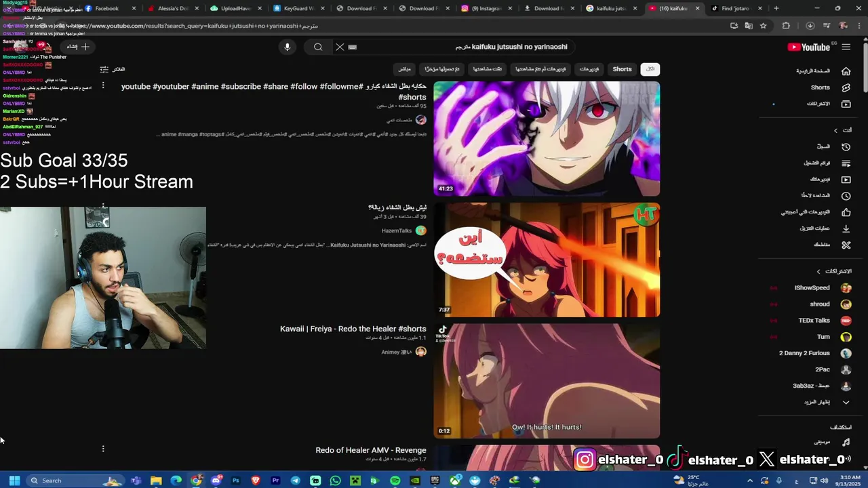
Task: Select the Videos filter chip
Action: pos(589,69)
